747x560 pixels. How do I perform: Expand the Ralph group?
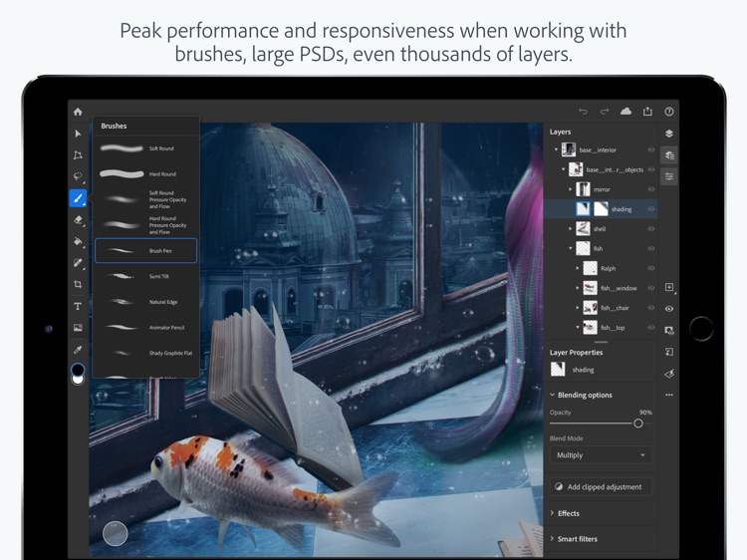point(578,268)
